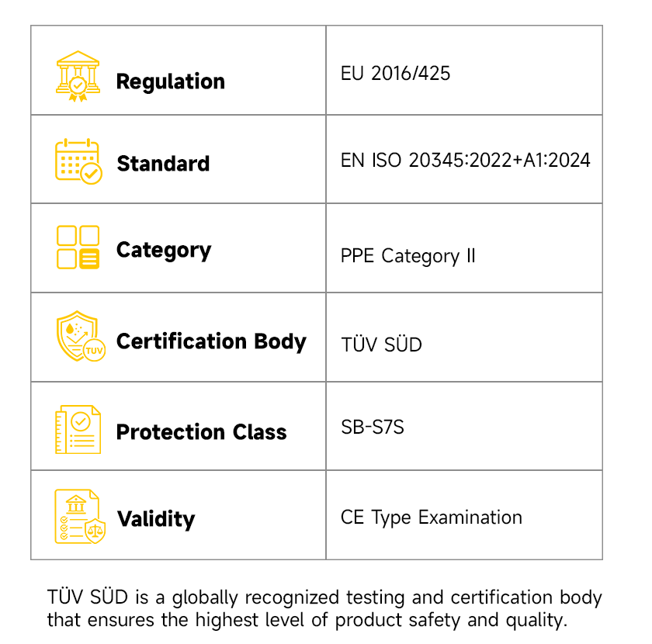Screen dimensions: 652x644
Task: Click the Regulation building badge icon
Action: coord(78,76)
